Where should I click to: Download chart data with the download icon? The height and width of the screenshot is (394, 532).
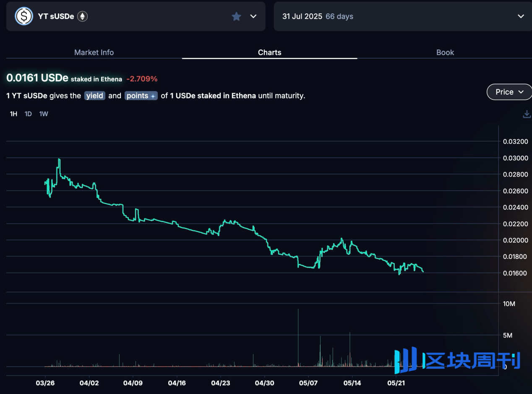click(x=527, y=114)
